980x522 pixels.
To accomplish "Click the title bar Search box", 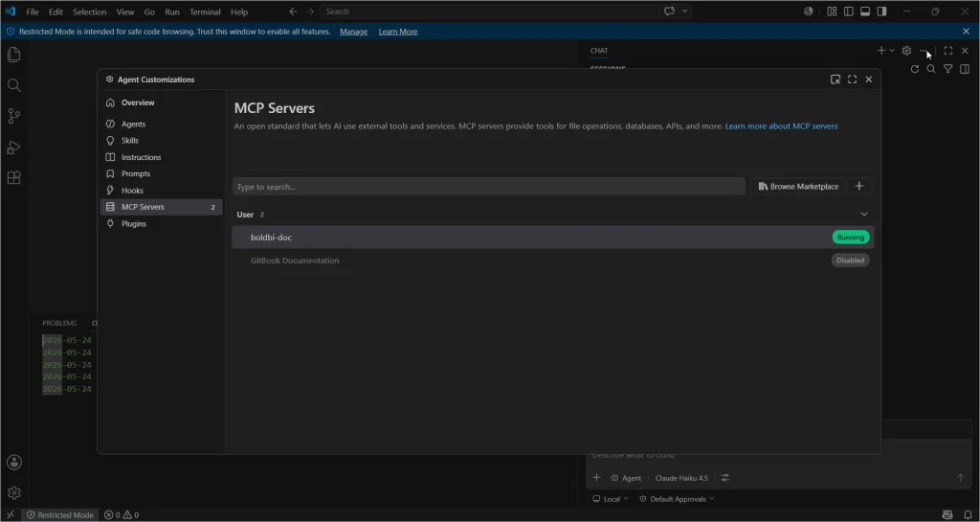I will coord(489,11).
